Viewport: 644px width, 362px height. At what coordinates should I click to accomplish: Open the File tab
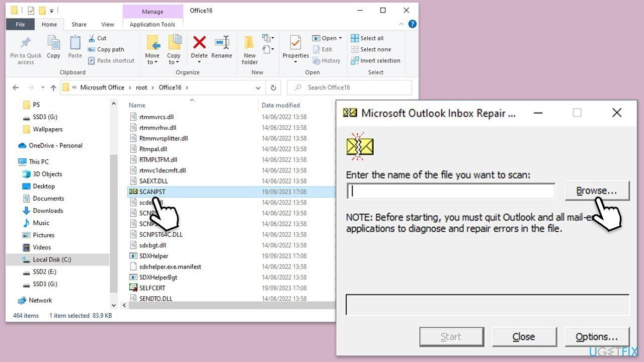click(x=21, y=24)
